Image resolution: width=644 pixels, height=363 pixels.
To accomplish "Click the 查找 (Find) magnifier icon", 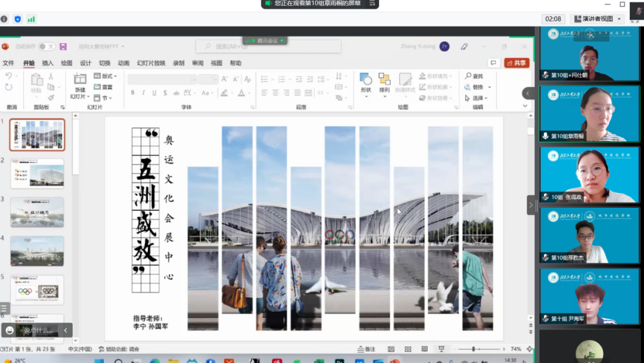I will click(x=469, y=76).
